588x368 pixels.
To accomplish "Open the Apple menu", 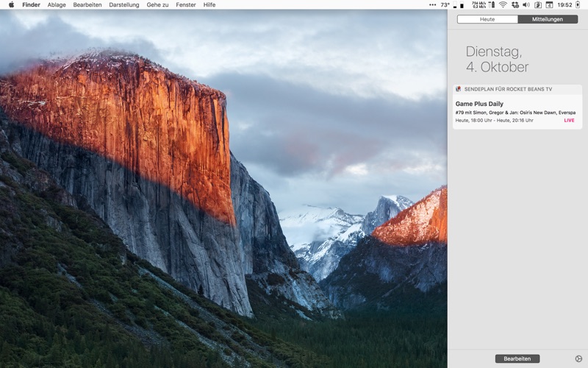I will click(11, 4).
